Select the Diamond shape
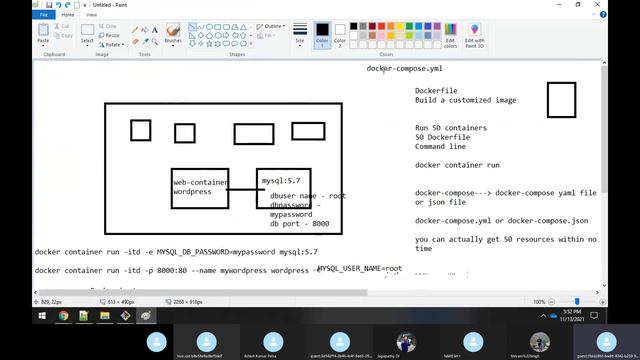The height and width of the screenshot is (360, 640). coord(201,36)
